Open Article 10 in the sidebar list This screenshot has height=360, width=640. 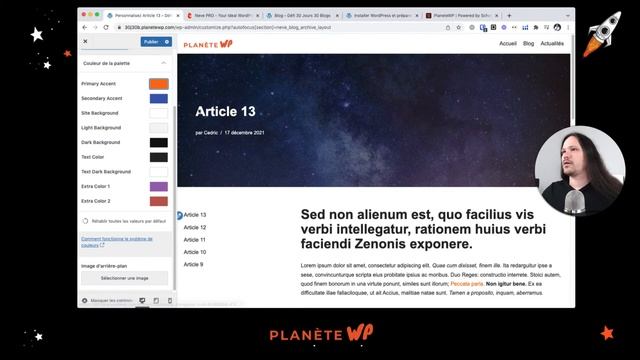click(195, 252)
